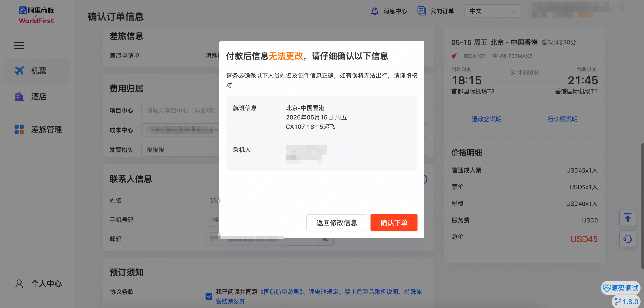Open notifications via the bell icon
Image resolution: width=644 pixels, height=308 pixels.
point(375,11)
